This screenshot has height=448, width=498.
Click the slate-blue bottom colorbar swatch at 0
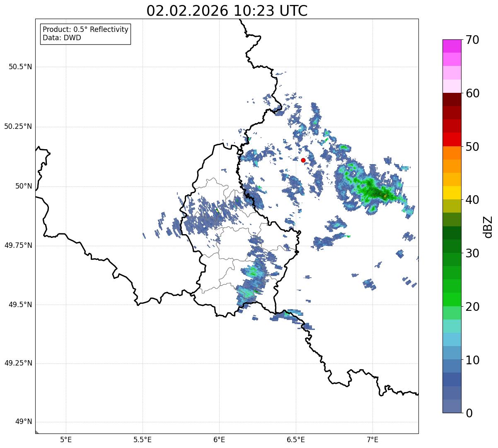coord(452,406)
